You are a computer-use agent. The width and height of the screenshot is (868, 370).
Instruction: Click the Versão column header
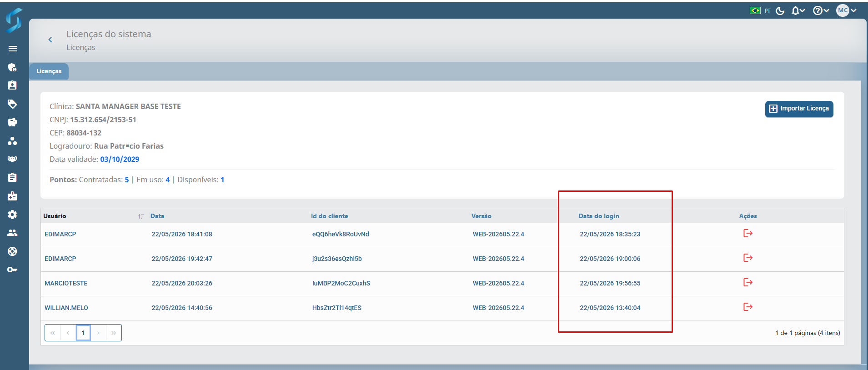point(481,216)
